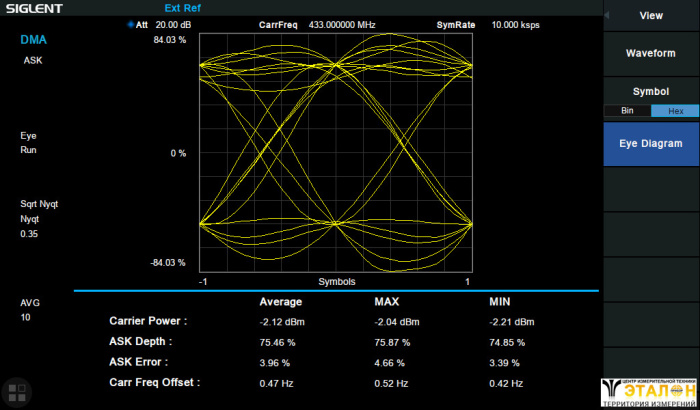The height and width of the screenshot is (410, 700).
Task: Select Bin symbol format
Action: pyautogui.click(x=627, y=110)
